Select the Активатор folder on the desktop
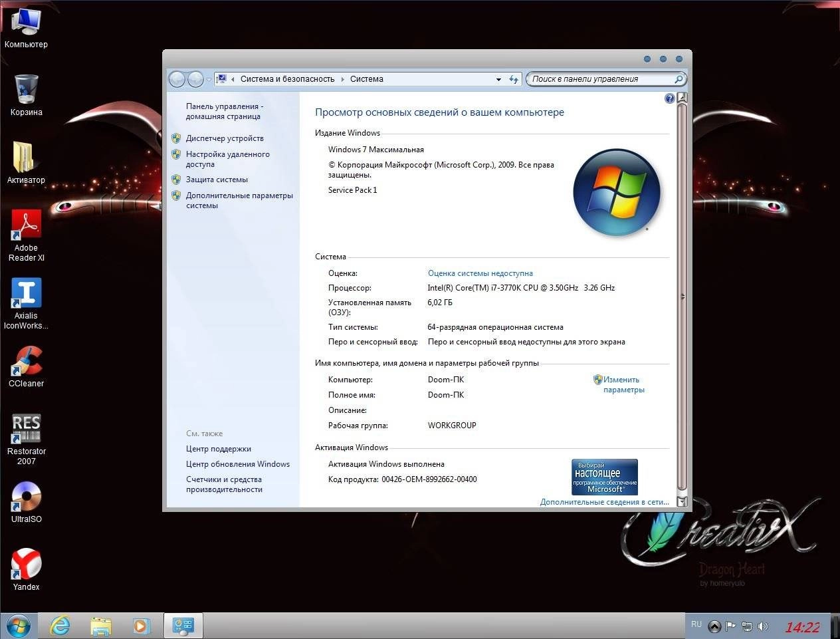Viewport: 840px width, 639px height. 26,163
